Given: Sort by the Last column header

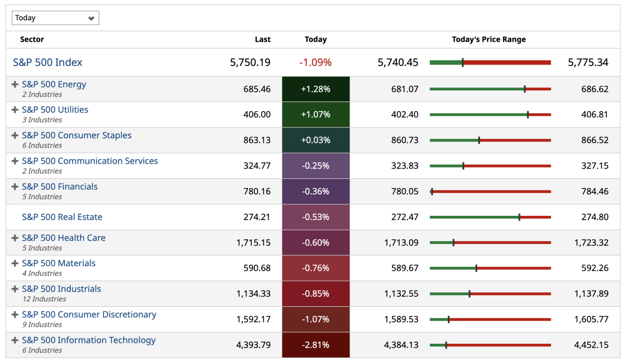Looking at the screenshot, I should 263,40.
